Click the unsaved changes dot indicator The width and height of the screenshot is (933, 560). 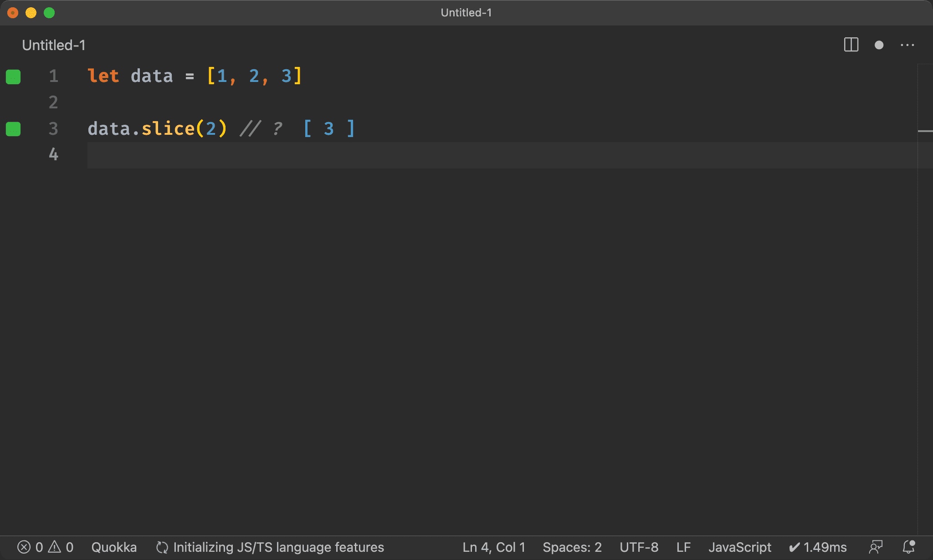tap(879, 45)
